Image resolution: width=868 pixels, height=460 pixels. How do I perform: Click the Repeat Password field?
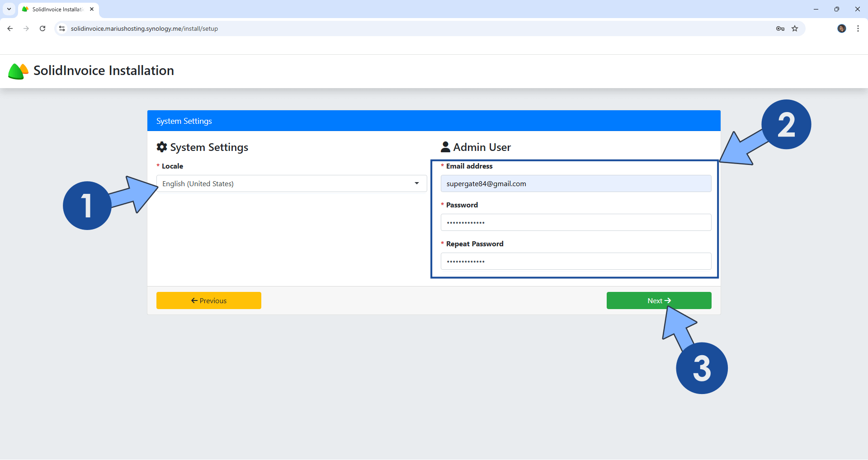(x=576, y=261)
